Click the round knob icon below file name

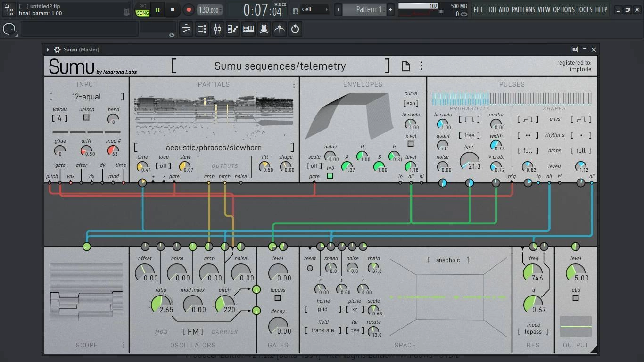point(9,29)
